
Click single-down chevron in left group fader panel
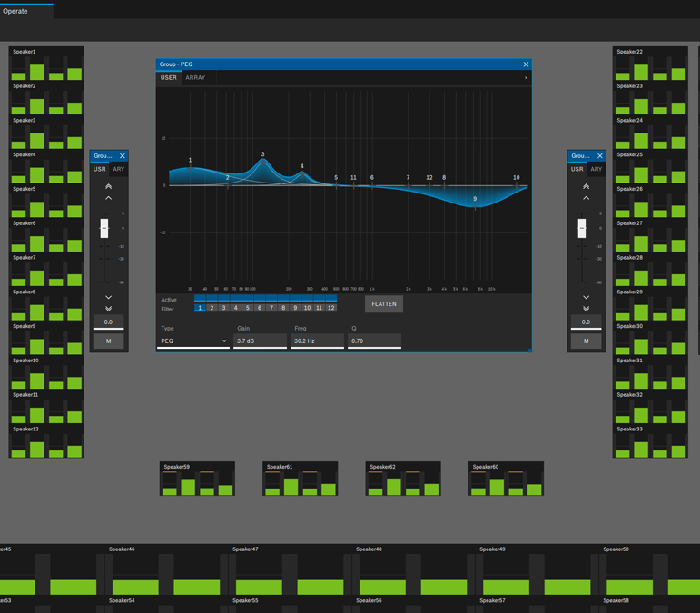(108, 297)
